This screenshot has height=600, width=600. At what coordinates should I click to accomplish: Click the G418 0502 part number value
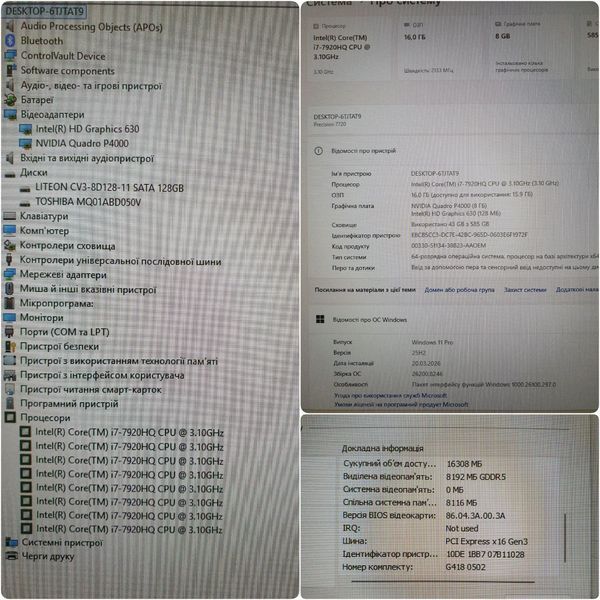tap(465, 567)
